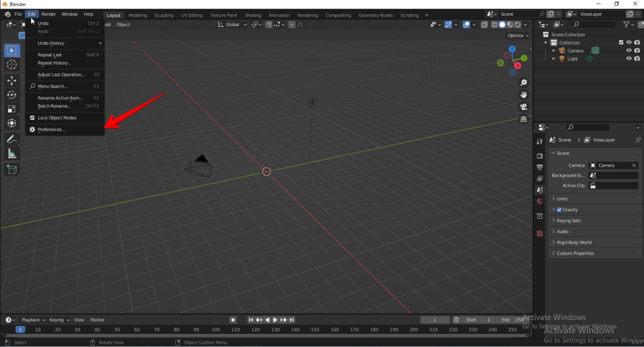Click the Z axis on the navigation gizmo

pyautogui.click(x=511, y=49)
